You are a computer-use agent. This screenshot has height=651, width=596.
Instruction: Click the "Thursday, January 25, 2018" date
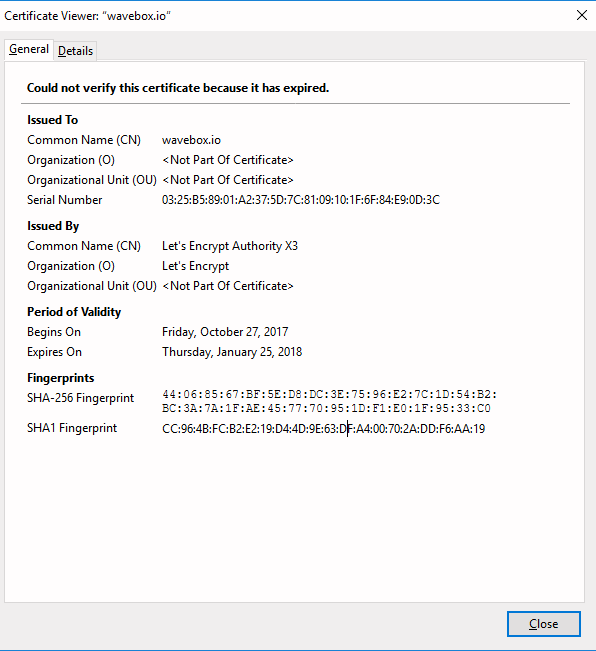click(x=232, y=352)
